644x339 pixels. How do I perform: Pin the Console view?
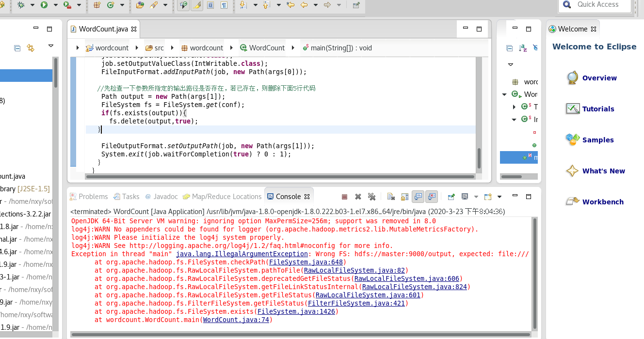click(451, 196)
